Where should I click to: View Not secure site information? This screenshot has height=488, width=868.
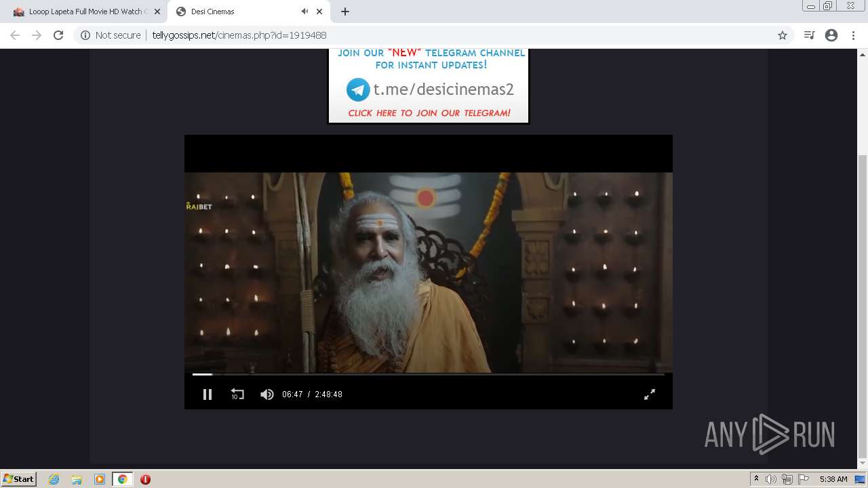(x=111, y=35)
